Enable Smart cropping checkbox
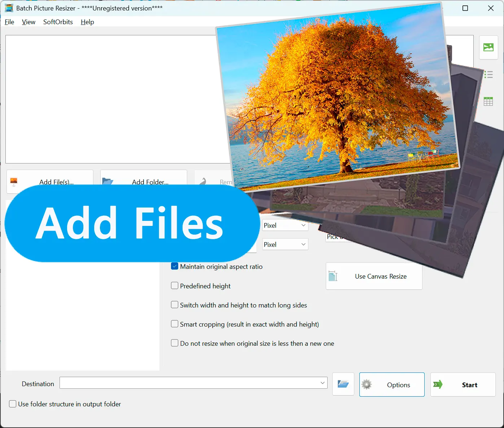The width and height of the screenshot is (504, 428). (x=175, y=324)
